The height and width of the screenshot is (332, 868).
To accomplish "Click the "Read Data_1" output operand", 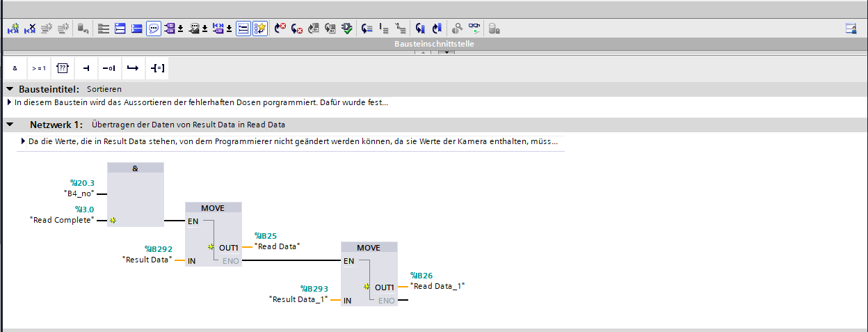I will 437,285.
